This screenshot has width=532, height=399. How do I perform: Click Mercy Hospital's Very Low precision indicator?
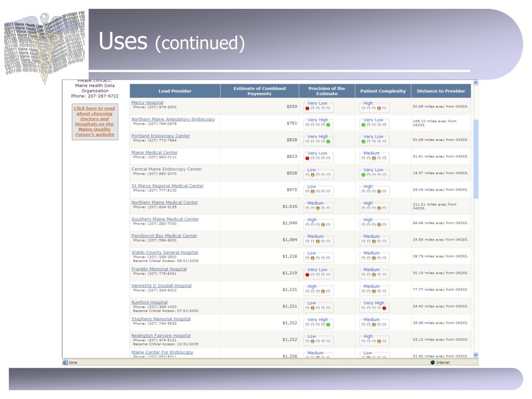click(318, 106)
